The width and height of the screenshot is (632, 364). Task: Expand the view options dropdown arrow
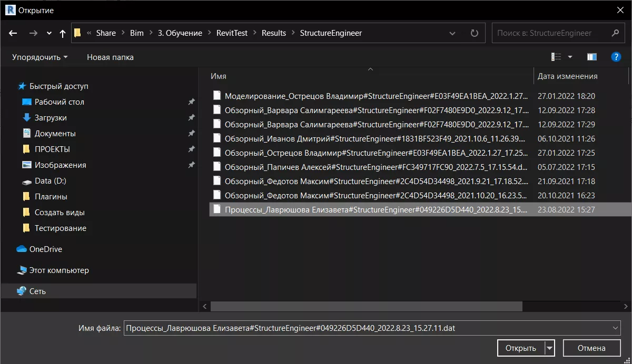pyautogui.click(x=570, y=57)
